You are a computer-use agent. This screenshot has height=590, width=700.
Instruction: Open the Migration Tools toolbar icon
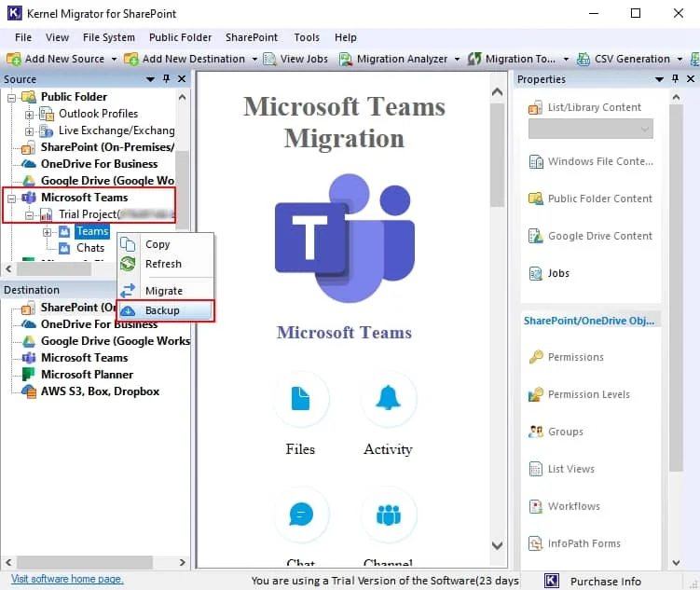point(474,59)
